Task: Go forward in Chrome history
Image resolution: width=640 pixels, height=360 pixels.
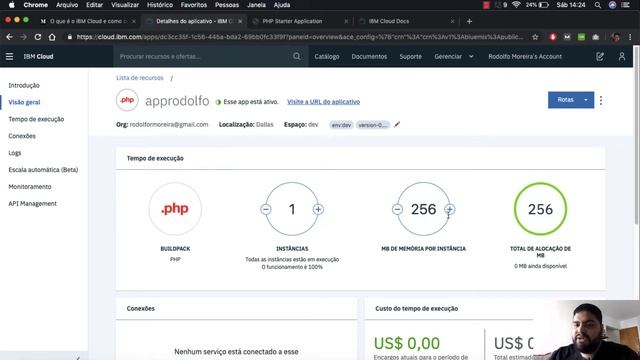Action: (x=23, y=37)
